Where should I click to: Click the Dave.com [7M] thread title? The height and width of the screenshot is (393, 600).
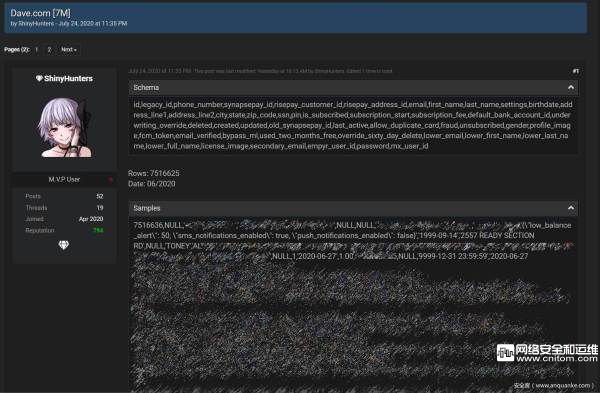[40, 13]
